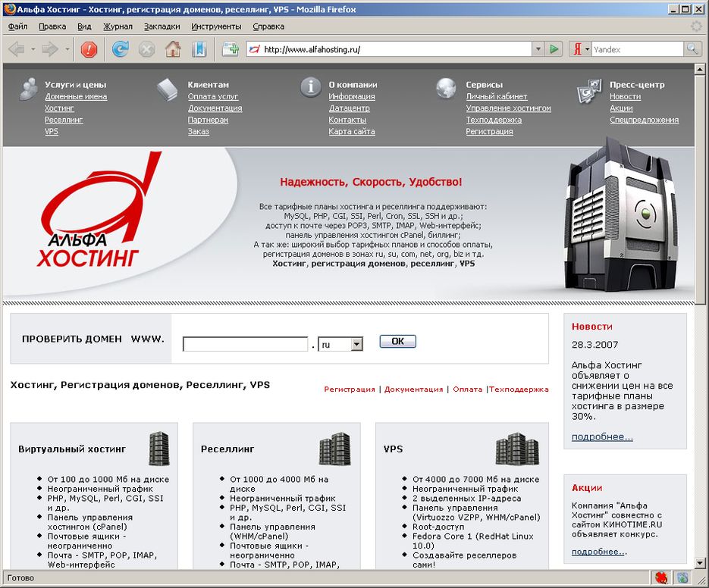Open the Справка menu
This screenshot has height=588, width=709.
tap(268, 27)
